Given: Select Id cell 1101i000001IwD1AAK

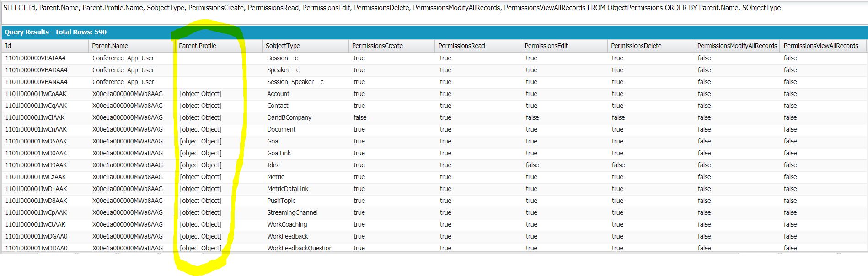Looking at the screenshot, I should (36, 189).
